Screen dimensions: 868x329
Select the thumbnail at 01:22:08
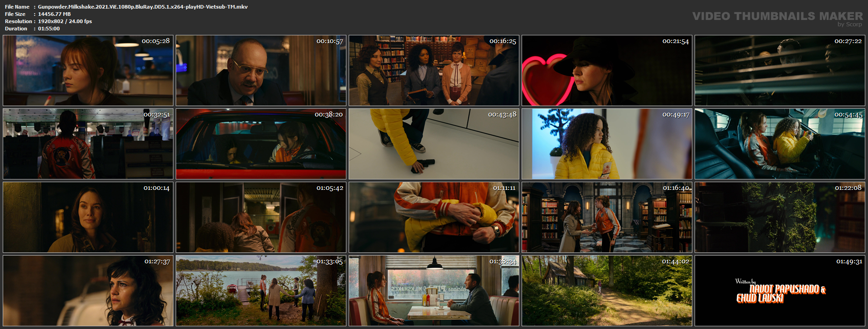[x=780, y=218]
